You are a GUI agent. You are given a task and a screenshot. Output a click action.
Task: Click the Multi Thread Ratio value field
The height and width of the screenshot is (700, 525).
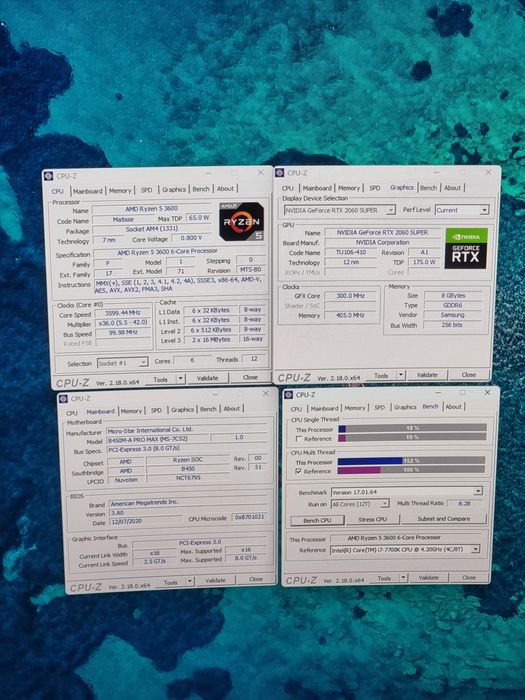click(464, 503)
